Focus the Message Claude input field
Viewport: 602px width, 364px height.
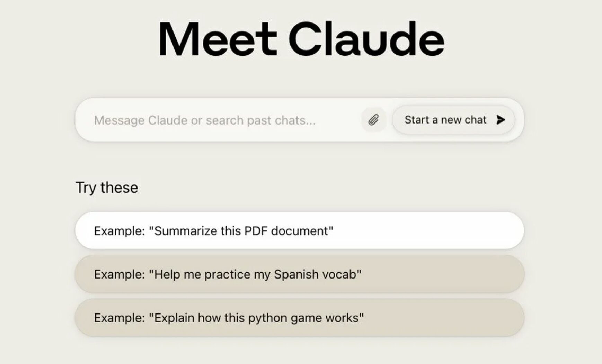coord(215,120)
